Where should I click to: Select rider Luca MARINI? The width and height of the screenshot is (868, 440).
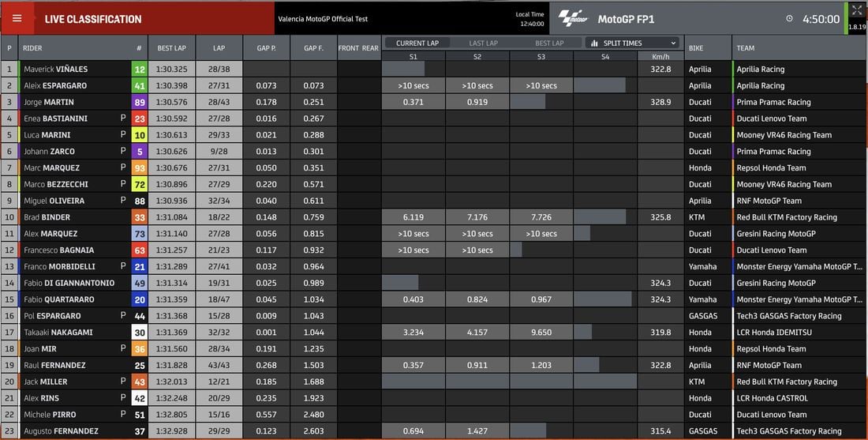(x=47, y=135)
